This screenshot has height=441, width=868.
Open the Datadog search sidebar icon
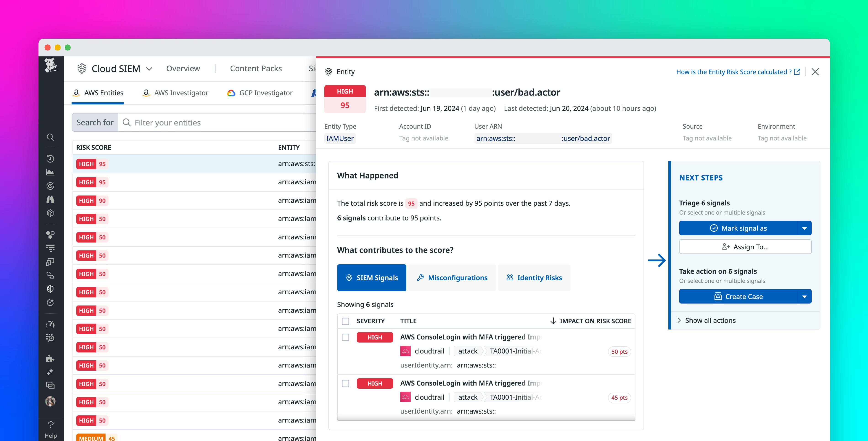[x=50, y=137]
